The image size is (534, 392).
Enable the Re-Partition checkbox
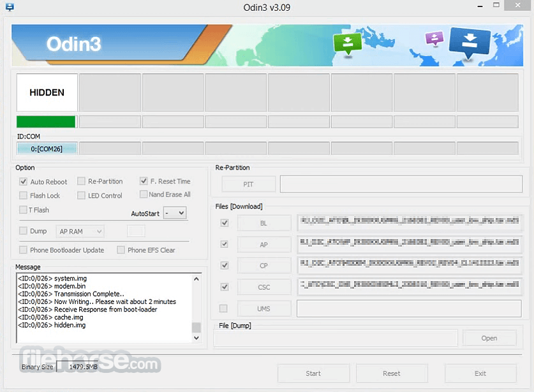click(81, 181)
